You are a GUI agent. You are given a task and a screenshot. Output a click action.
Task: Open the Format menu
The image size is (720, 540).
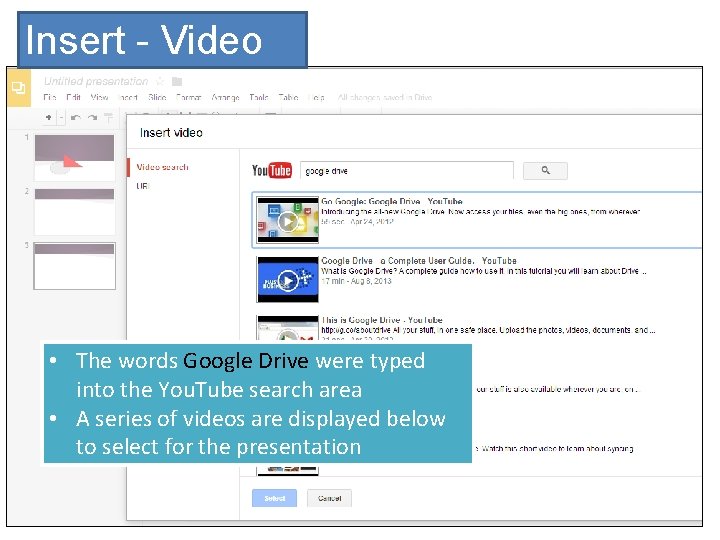click(189, 97)
